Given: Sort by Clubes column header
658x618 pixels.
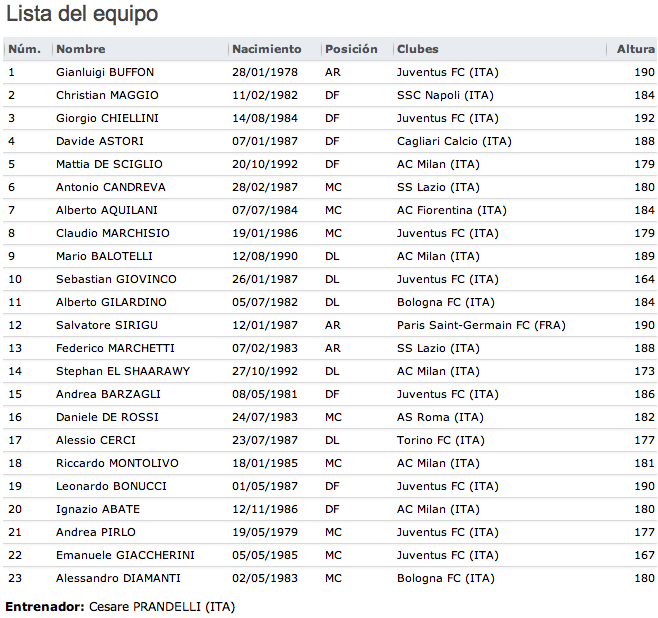Looking at the screenshot, I should point(418,49).
